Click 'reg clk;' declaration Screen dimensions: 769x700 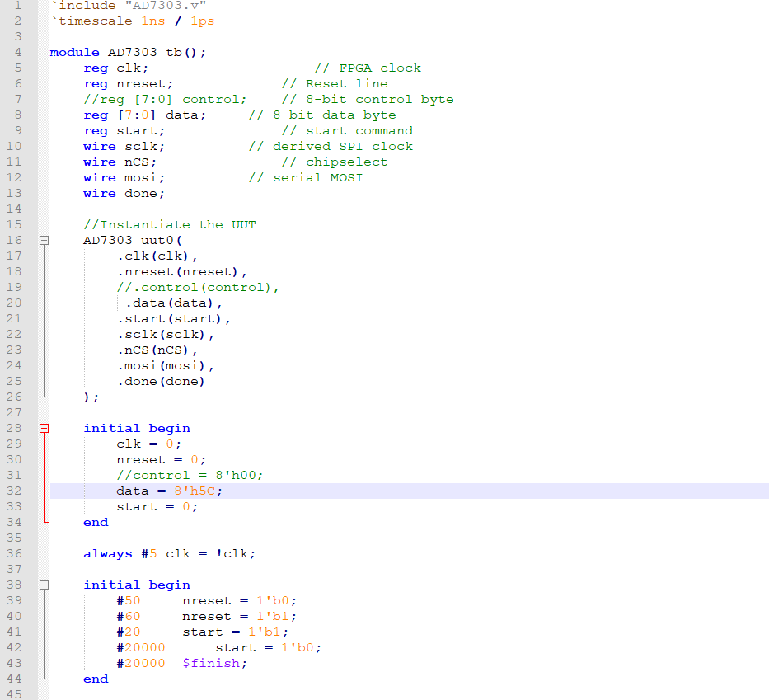pos(115,68)
